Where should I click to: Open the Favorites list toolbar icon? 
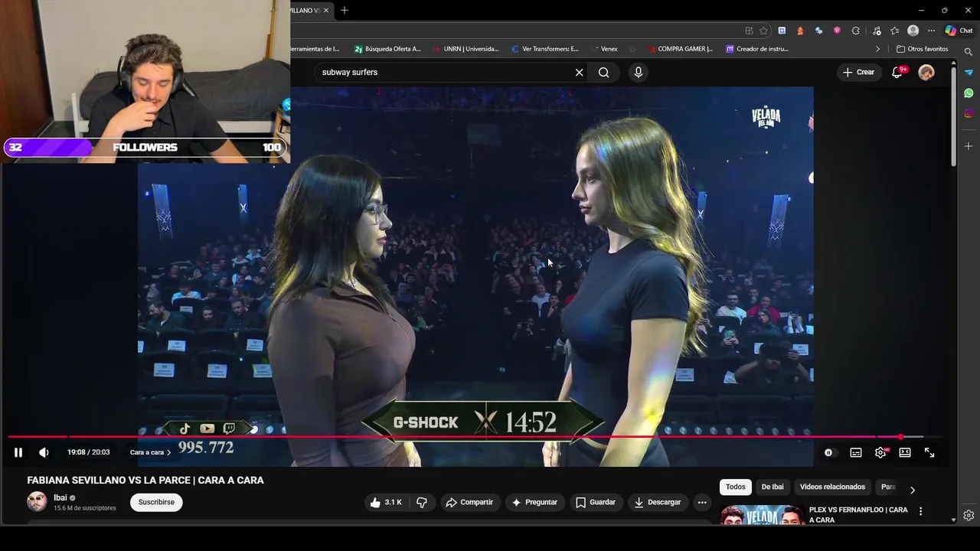coord(894,31)
